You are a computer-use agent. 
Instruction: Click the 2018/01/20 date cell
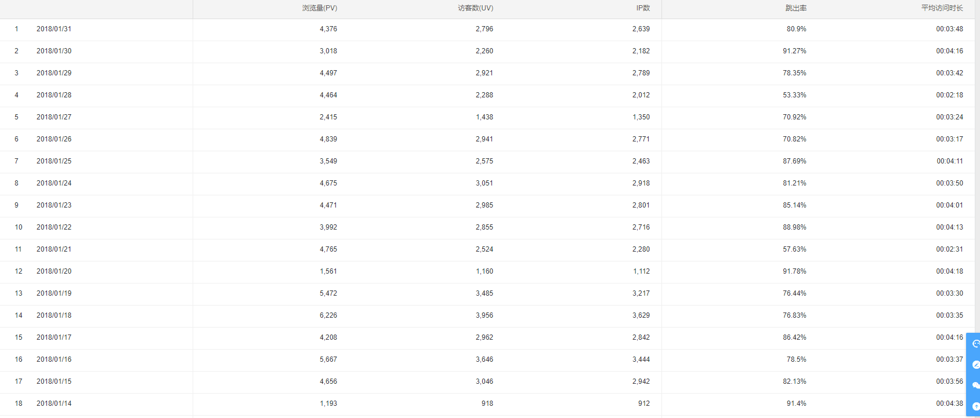tap(54, 271)
